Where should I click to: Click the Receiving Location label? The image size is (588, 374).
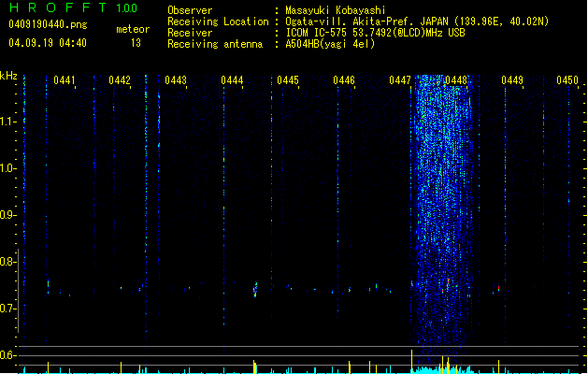click(218, 22)
